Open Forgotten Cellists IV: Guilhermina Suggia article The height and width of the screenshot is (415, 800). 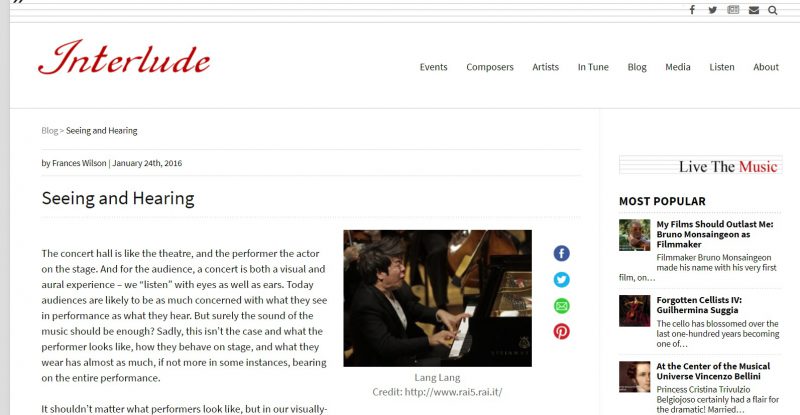(x=699, y=305)
